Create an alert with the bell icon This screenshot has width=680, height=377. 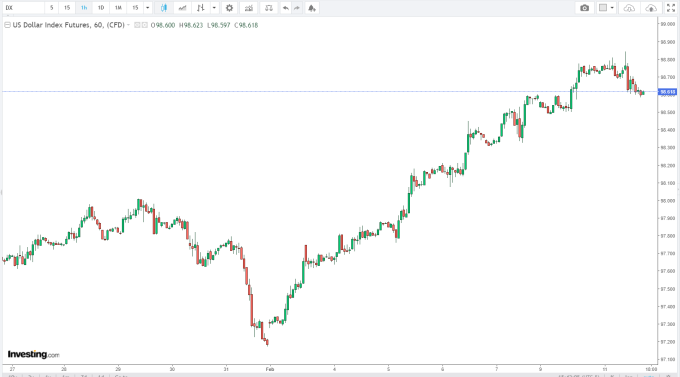click(312, 8)
